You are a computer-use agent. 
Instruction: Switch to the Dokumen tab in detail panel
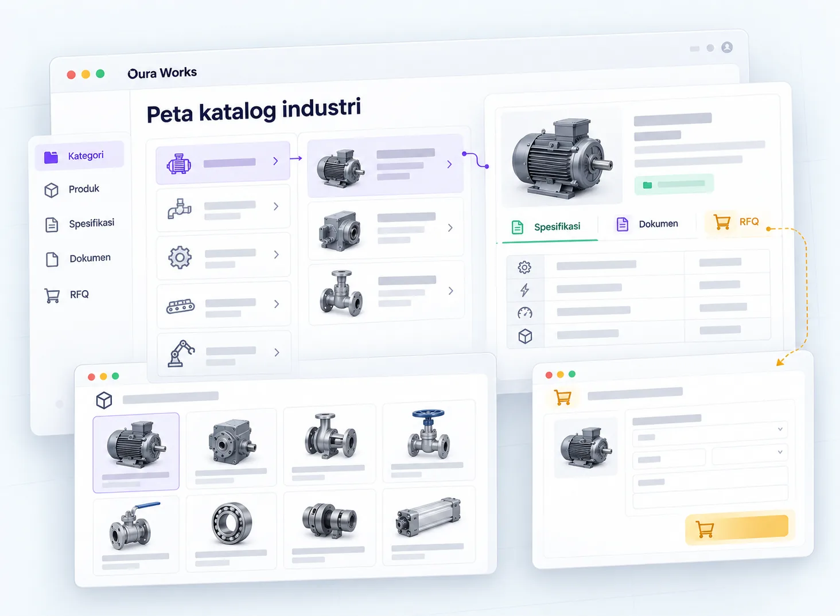click(647, 224)
